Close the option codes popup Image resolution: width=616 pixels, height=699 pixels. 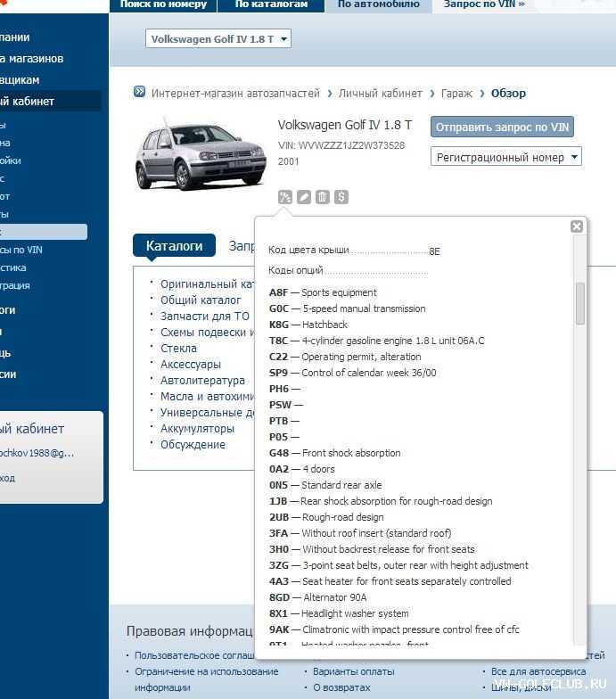pyautogui.click(x=577, y=226)
